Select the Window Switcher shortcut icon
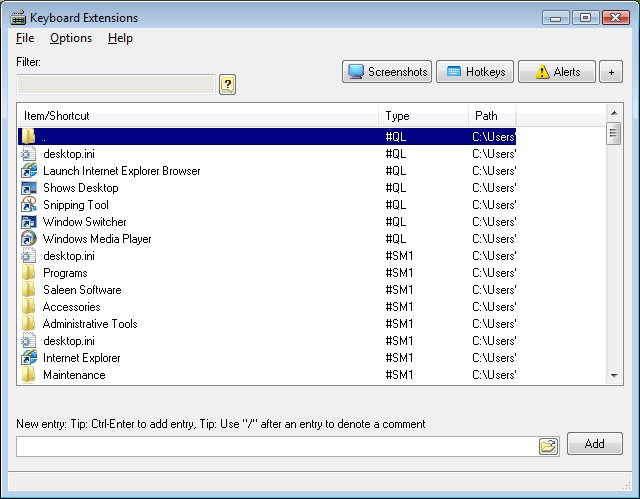 point(29,222)
